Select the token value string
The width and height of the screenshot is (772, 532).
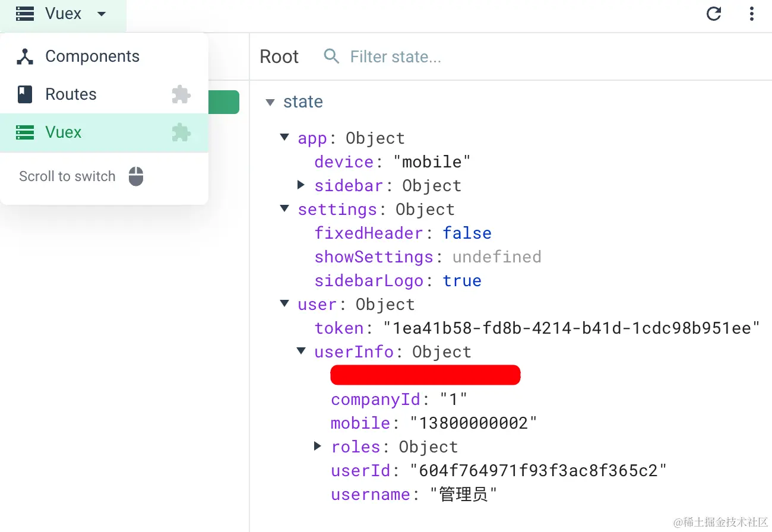pyautogui.click(x=572, y=328)
